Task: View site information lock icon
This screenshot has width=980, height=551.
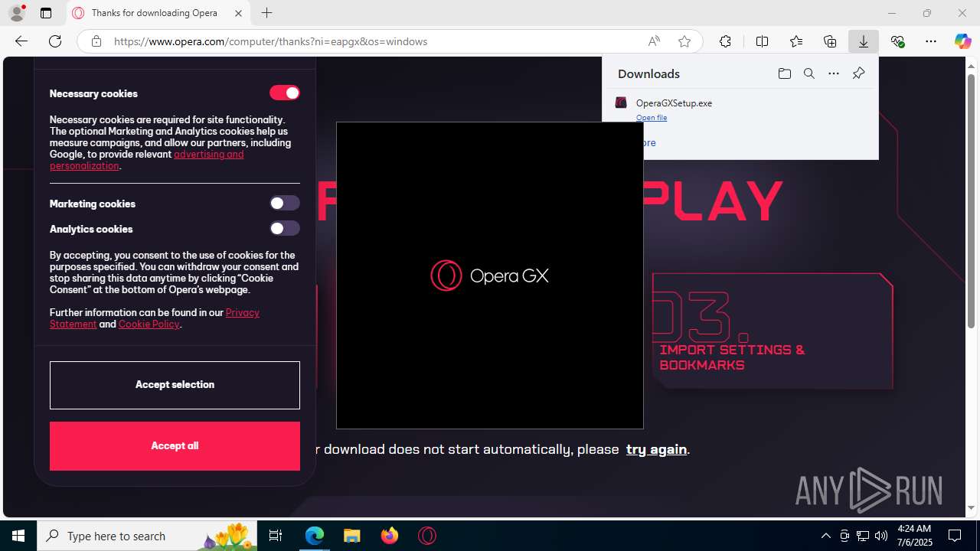Action: (x=96, y=41)
